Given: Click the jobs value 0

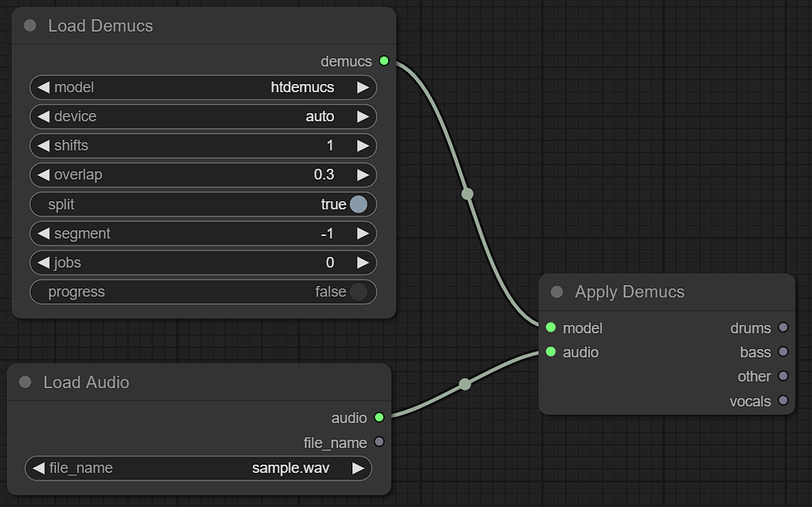Looking at the screenshot, I should [x=330, y=263].
